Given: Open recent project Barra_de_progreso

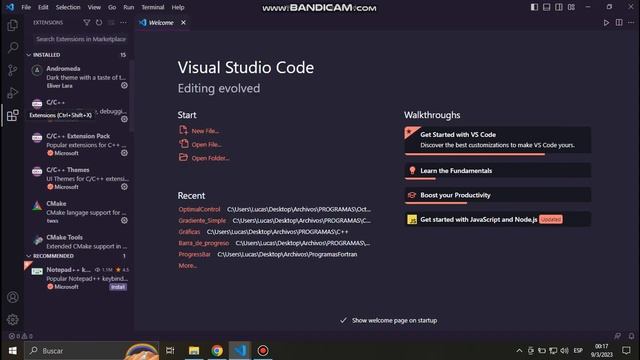Looking at the screenshot, I should pos(204,243).
